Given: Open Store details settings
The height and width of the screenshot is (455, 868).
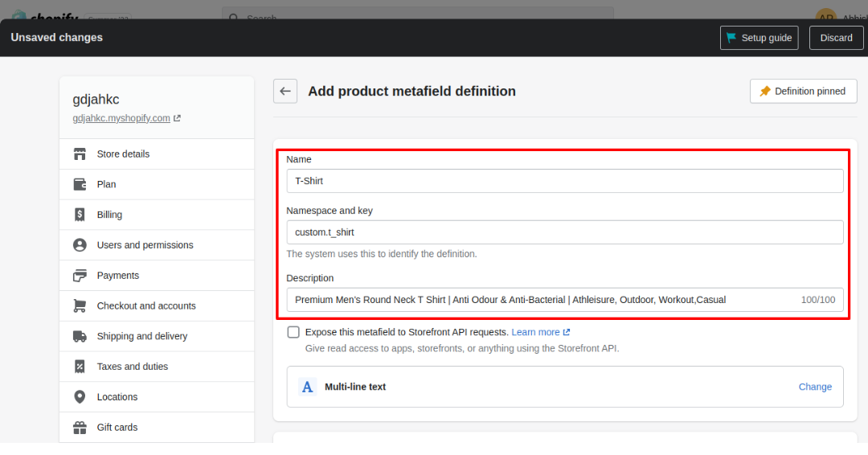Looking at the screenshot, I should tap(157, 154).
